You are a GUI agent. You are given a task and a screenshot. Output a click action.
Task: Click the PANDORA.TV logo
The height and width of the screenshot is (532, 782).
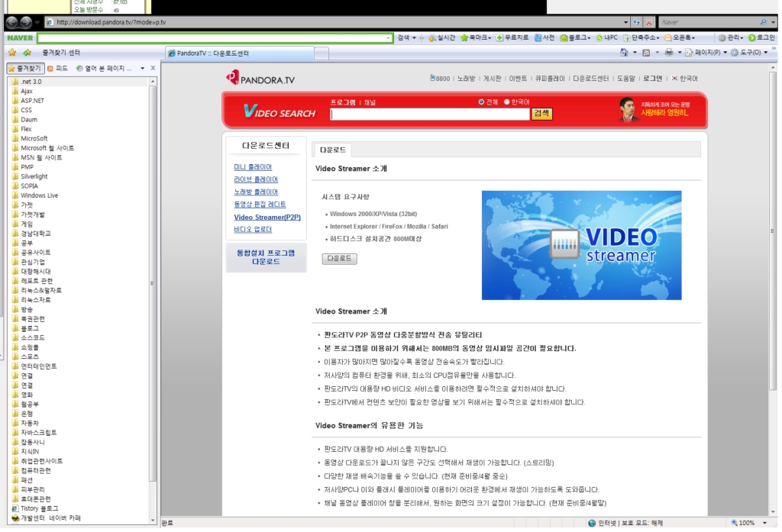click(260, 79)
